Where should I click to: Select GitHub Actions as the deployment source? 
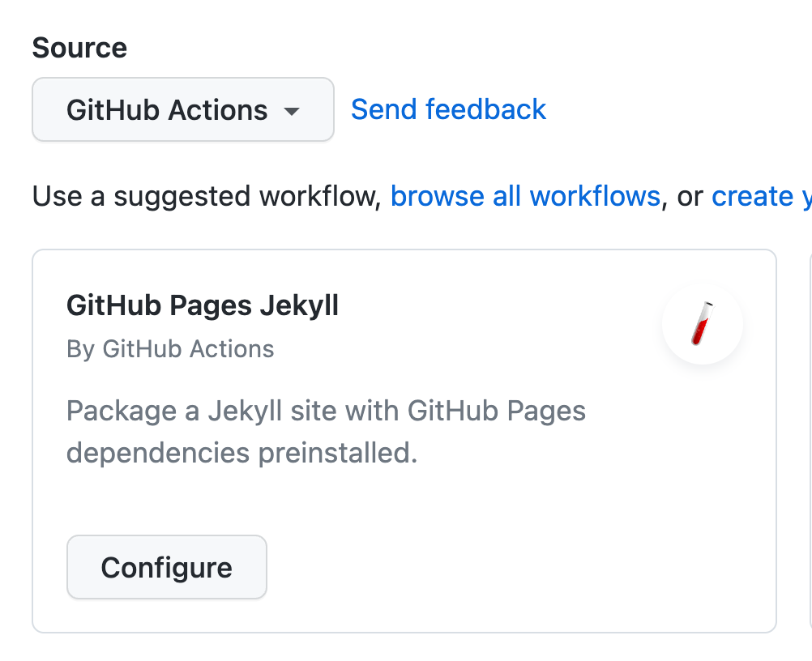tap(182, 109)
